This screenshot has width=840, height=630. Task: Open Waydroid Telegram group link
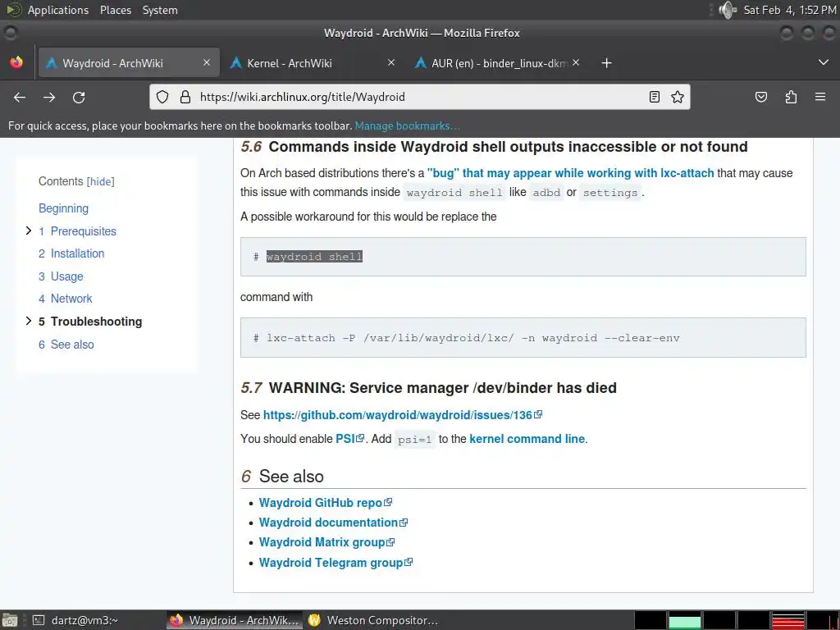(336, 563)
